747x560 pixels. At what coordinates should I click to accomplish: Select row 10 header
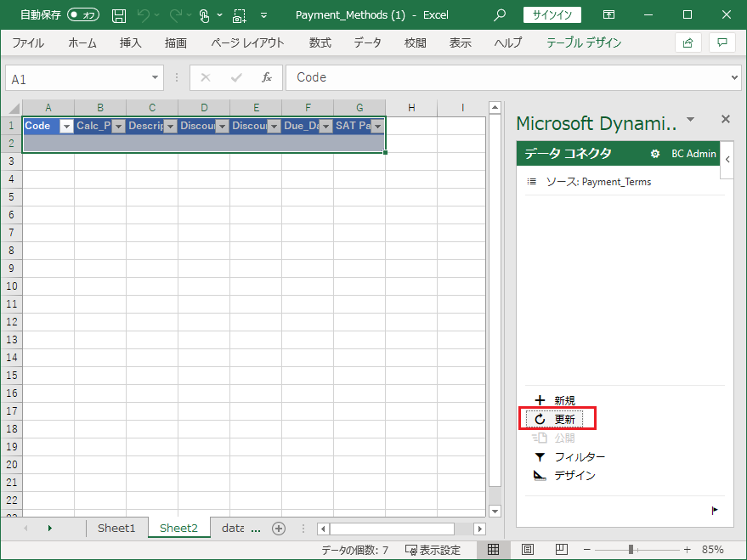(11, 286)
